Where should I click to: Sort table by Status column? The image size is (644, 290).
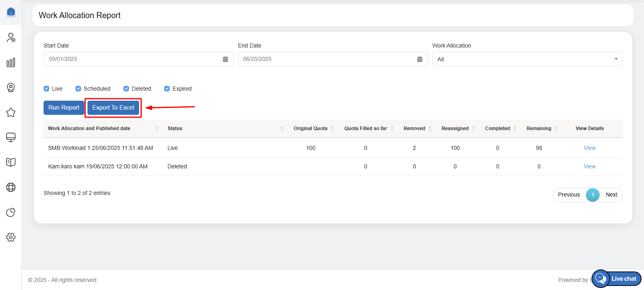coord(175,128)
